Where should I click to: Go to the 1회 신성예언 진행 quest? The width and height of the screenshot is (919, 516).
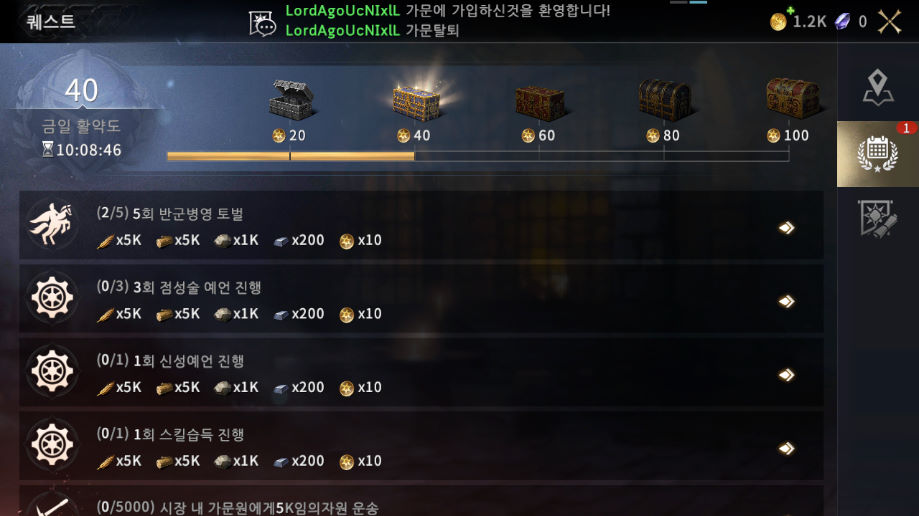tap(787, 375)
